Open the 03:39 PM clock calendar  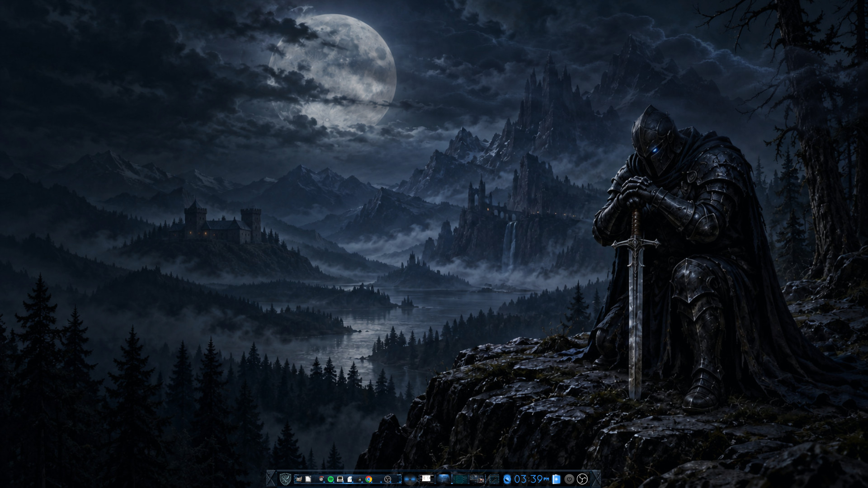(532, 479)
